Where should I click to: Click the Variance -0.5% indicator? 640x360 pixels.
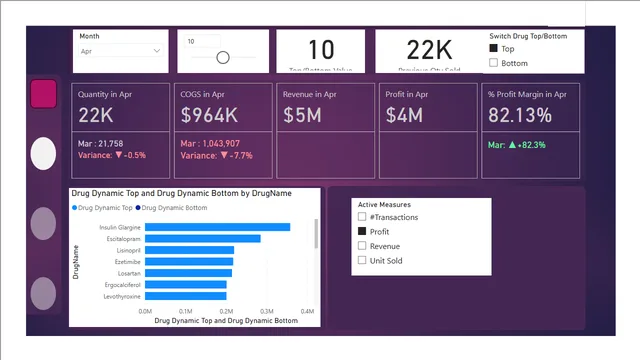pyautogui.click(x=112, y=155)
